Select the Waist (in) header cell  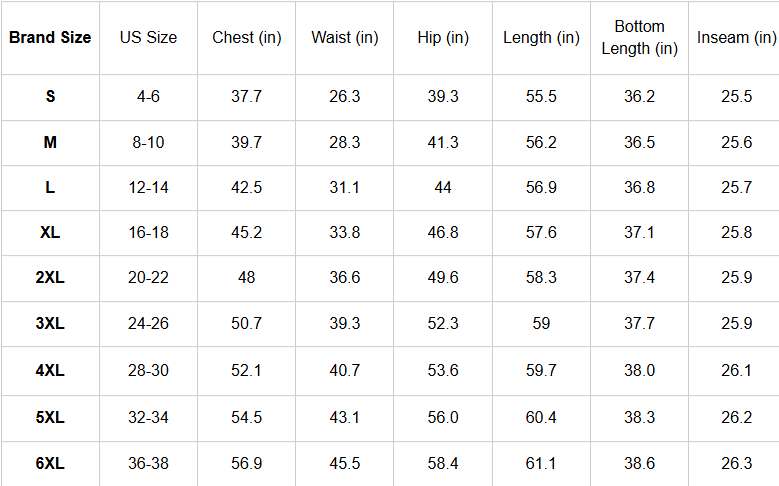point(345,38)
